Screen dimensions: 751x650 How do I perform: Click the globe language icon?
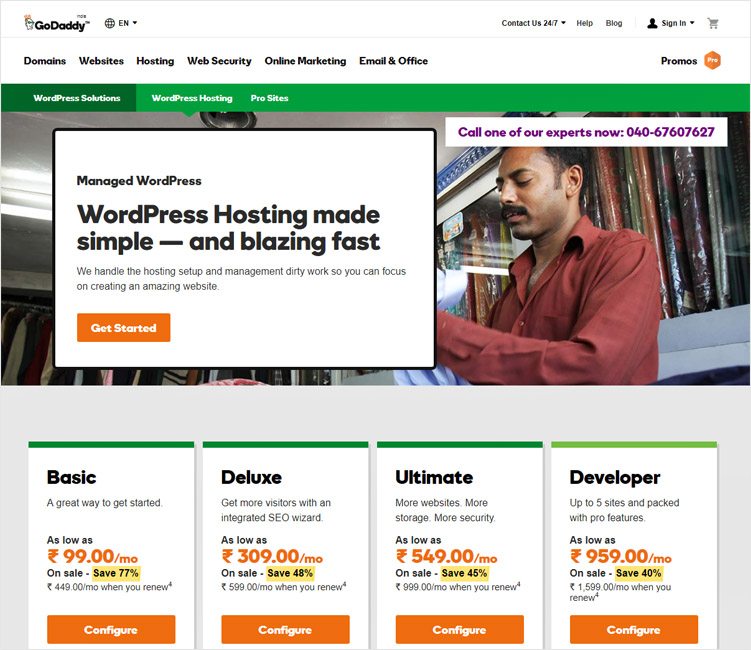point(110,23)
